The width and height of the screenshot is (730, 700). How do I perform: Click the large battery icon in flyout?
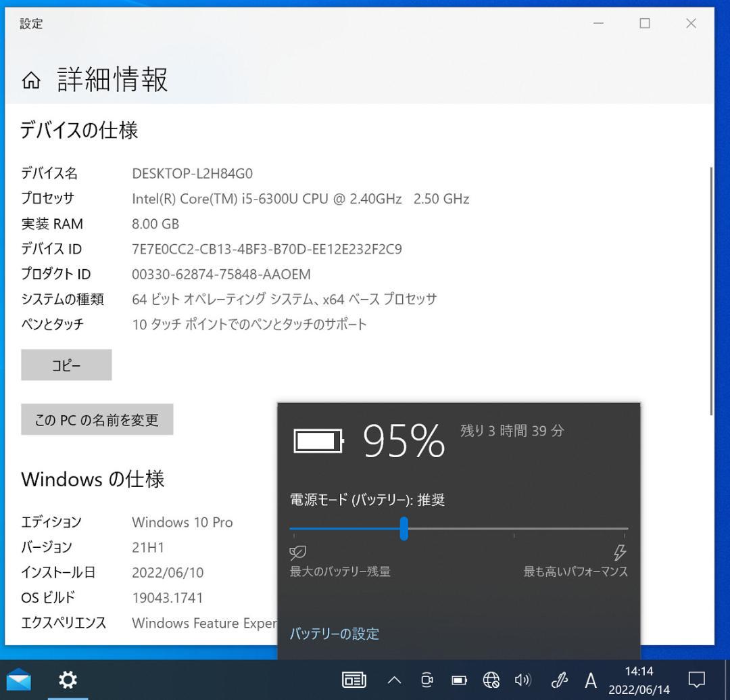click(x=319, y=440)
